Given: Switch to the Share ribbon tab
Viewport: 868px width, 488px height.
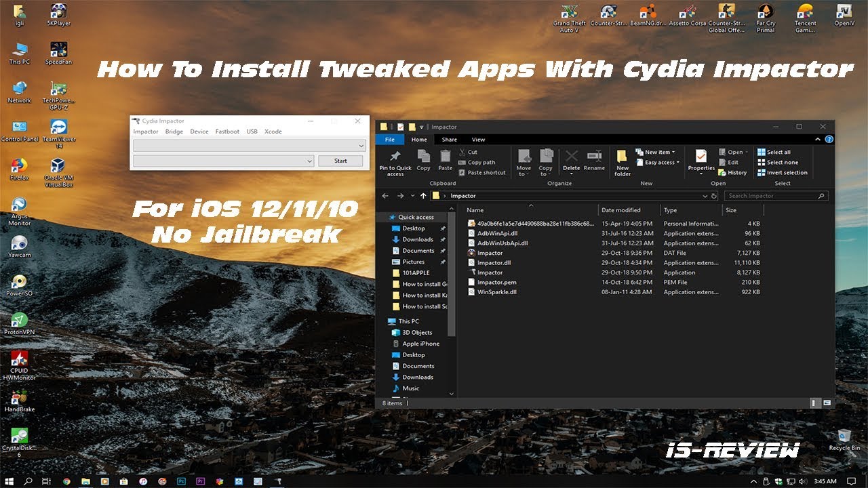Looking at the screenshot, I should [x=449, y=140].
